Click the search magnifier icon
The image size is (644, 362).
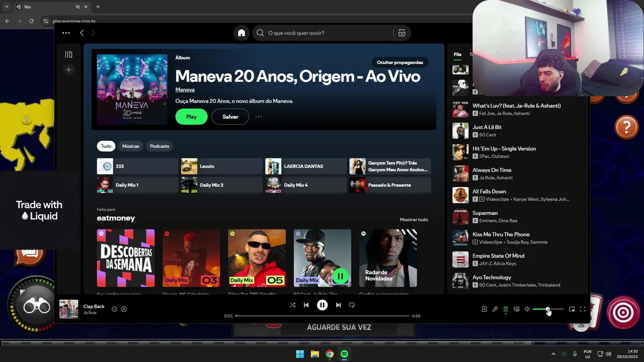260,33
